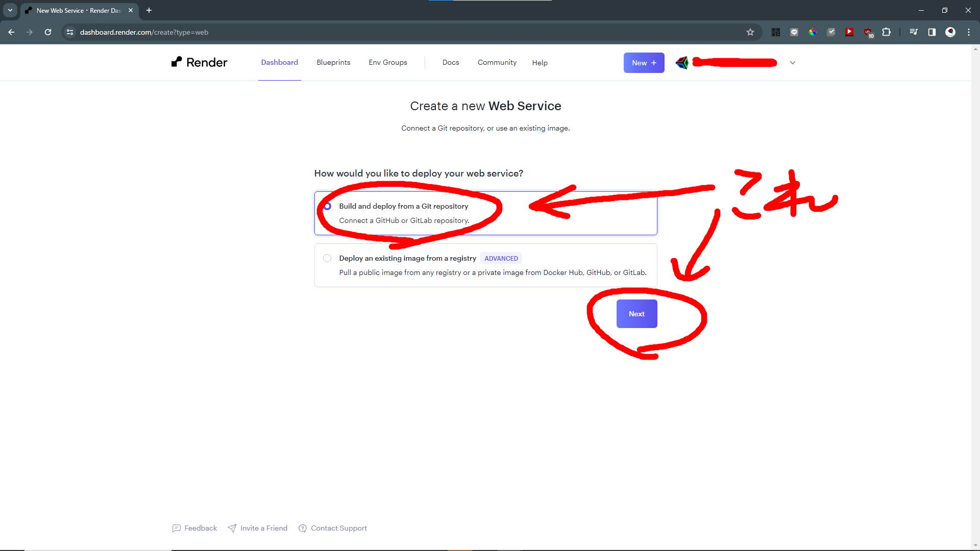Click the site information icon
Image resolution: width=980 pixels, height=551 pixels.
point(70,32)
